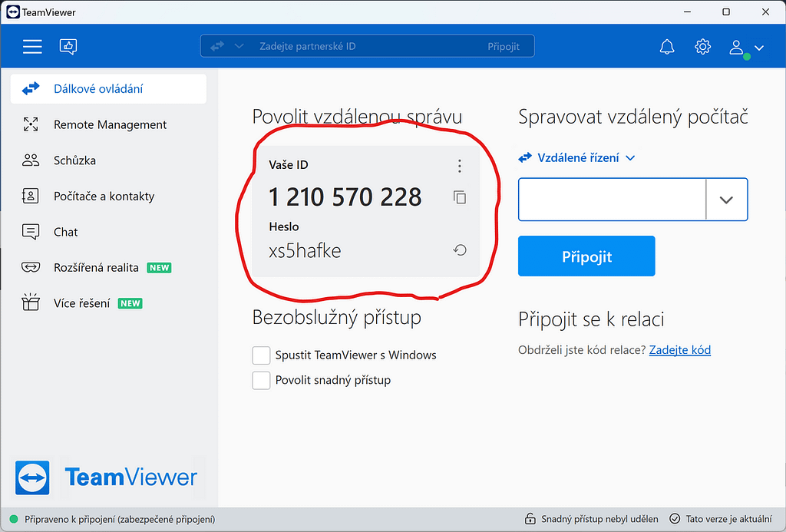Click the green ready status indicator
The height and width of the screenshot is (532, 786).
(x=14, y=519)
